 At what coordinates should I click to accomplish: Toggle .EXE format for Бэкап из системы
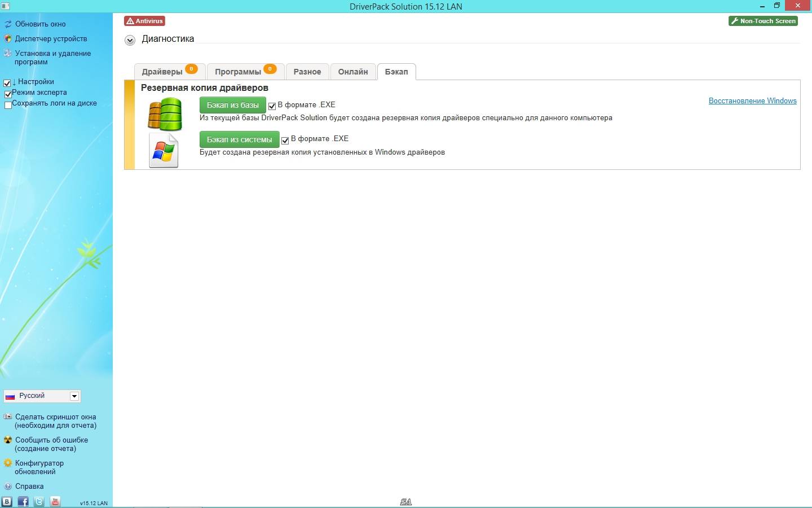[x=285, y=140]
